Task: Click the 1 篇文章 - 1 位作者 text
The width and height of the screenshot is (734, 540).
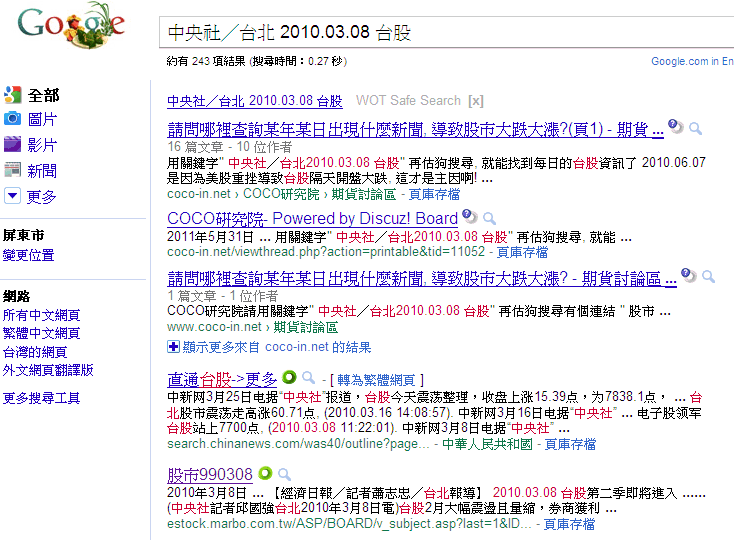Action: pyautogui.click(x=222, y=296)
